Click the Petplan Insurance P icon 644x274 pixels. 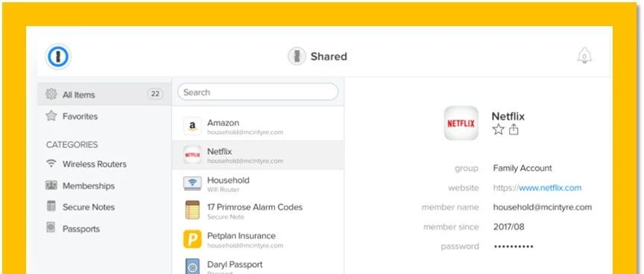tap(192, 239)
